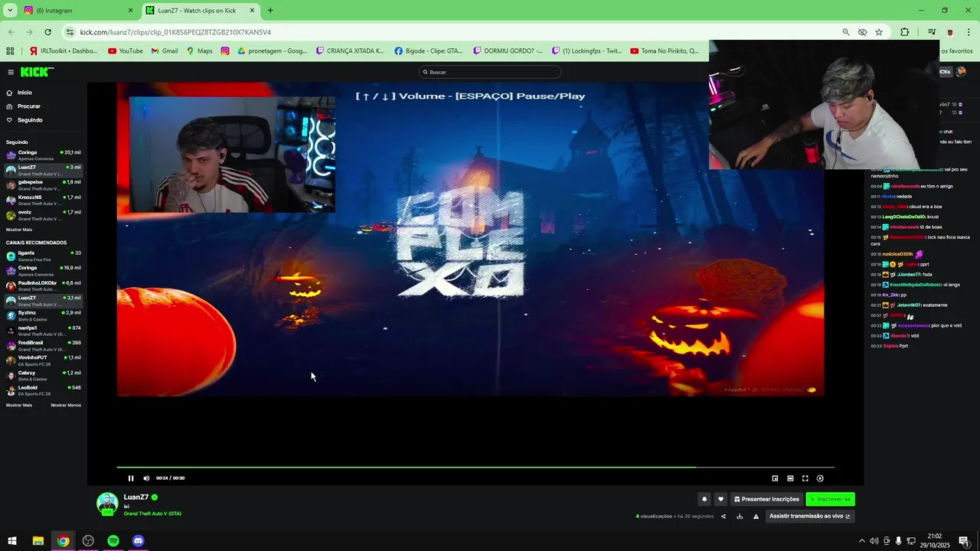Click Mostrar Menos under recommended channels
980x551 pixels.
pos(66,405)
